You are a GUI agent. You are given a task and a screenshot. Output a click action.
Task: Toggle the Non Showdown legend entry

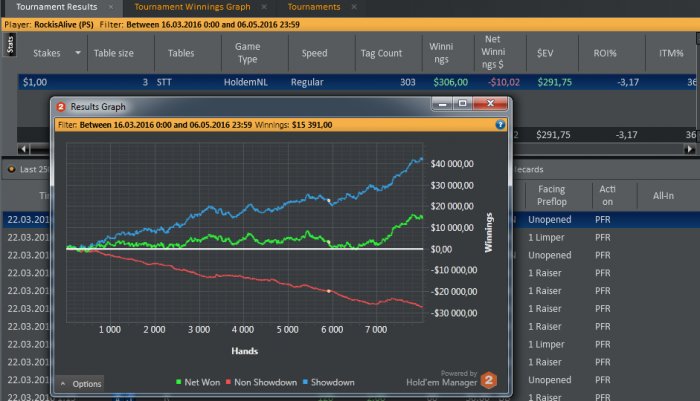(261, 382)
